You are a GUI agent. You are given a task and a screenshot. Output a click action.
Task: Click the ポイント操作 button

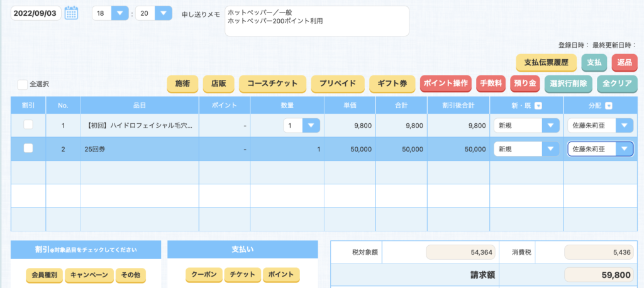point(445,83)
